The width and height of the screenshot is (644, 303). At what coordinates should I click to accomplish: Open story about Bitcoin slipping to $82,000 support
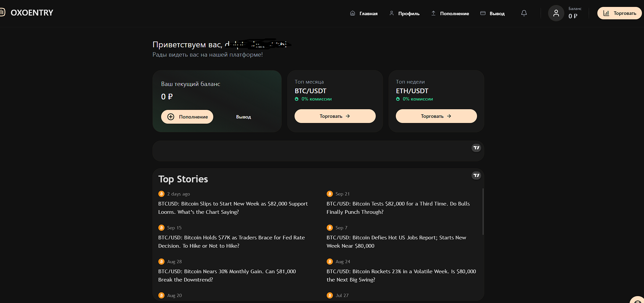233,208
